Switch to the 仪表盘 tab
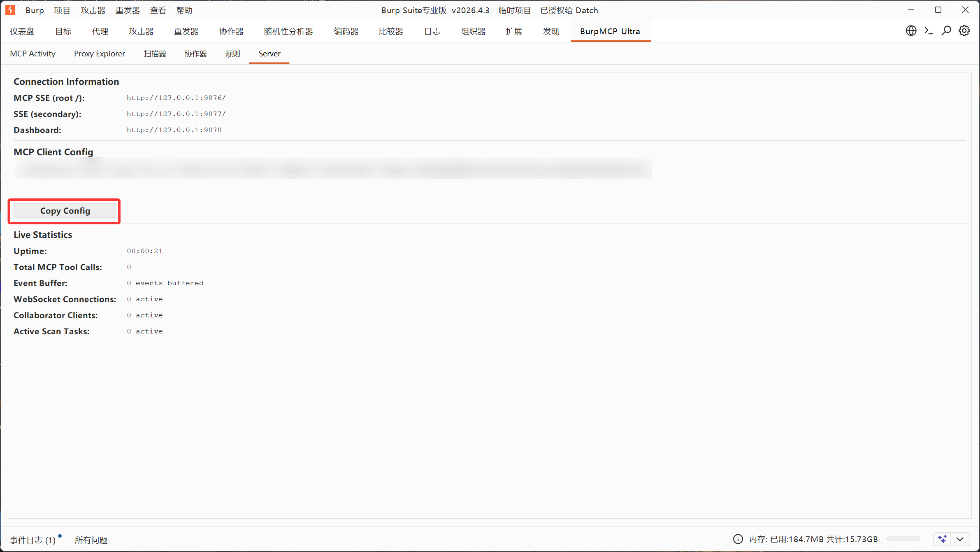The height and width of the screenshot is (552, 980). pos(22,31)
